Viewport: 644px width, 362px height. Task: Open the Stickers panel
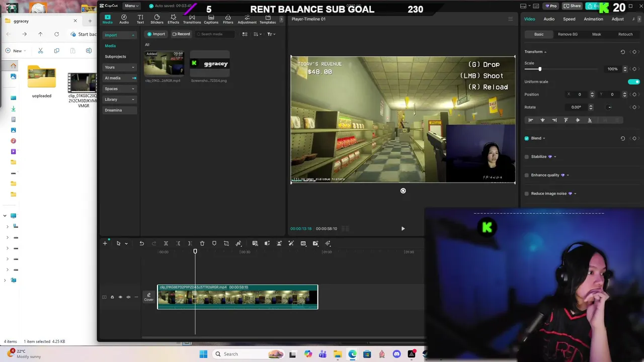157,19
